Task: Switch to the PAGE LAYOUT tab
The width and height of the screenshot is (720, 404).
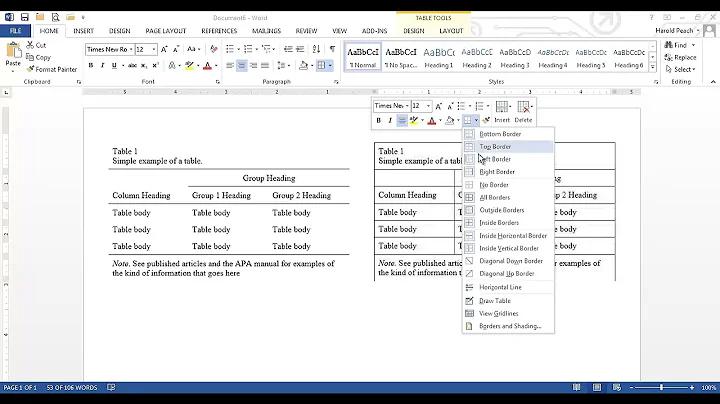Action: point(166,31)
